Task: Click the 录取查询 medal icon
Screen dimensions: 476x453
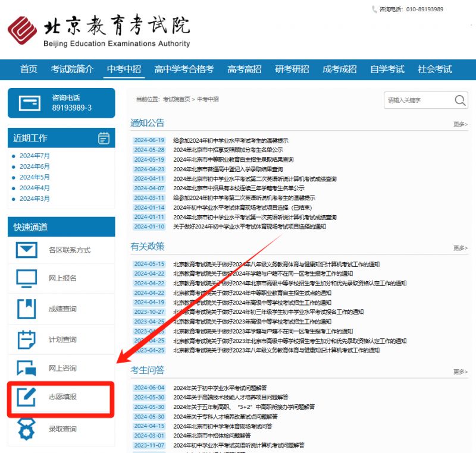Action: 27,429
